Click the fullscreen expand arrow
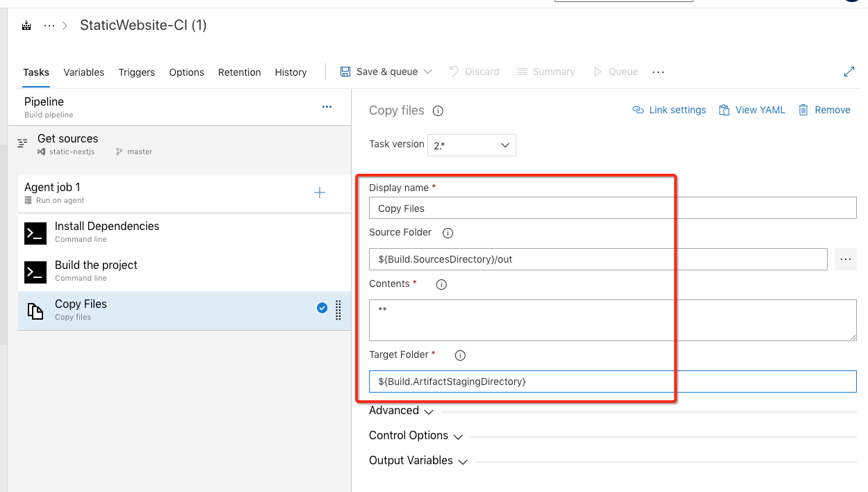868x492 pixels. pos(849,71)
